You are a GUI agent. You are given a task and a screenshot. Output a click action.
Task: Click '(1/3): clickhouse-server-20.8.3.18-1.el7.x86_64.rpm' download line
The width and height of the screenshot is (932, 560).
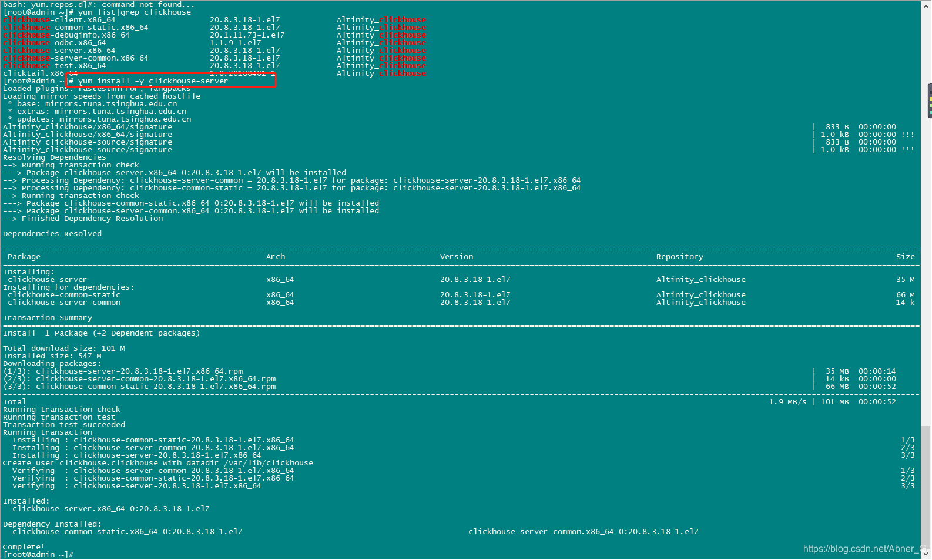point(123,371)
